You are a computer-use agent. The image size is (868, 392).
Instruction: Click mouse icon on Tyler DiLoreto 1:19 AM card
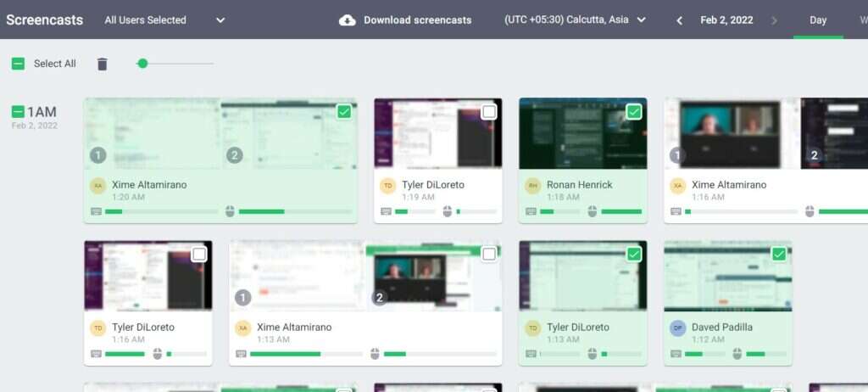(448, 211)
